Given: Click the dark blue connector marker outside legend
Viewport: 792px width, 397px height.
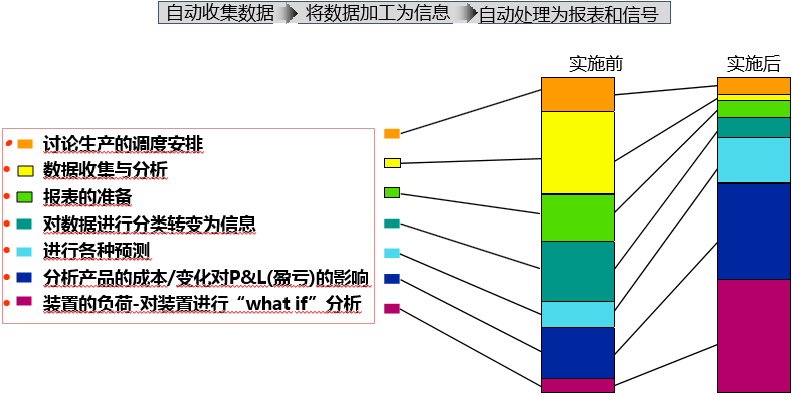Looking at the screenshot, I should coord(392,279).
